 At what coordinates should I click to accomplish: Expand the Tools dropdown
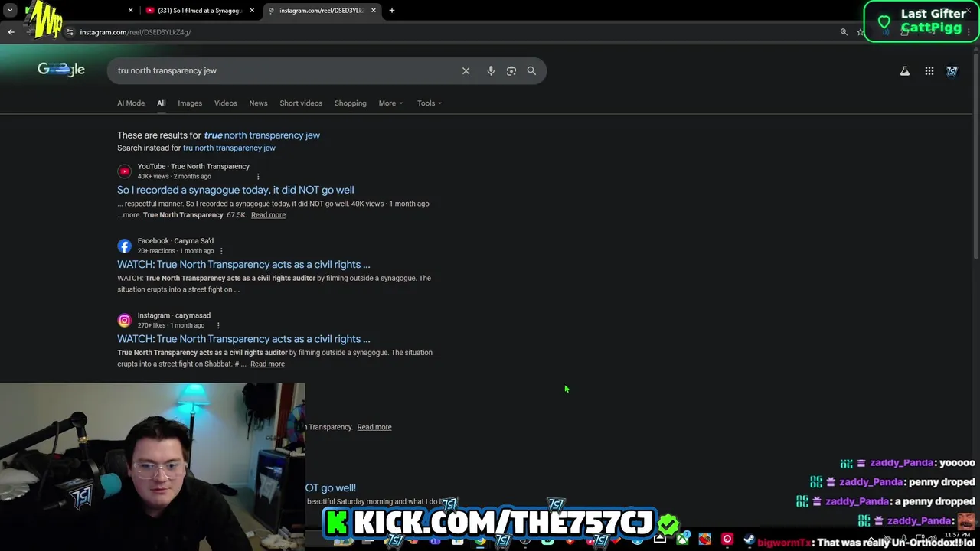tap(430, 103)
